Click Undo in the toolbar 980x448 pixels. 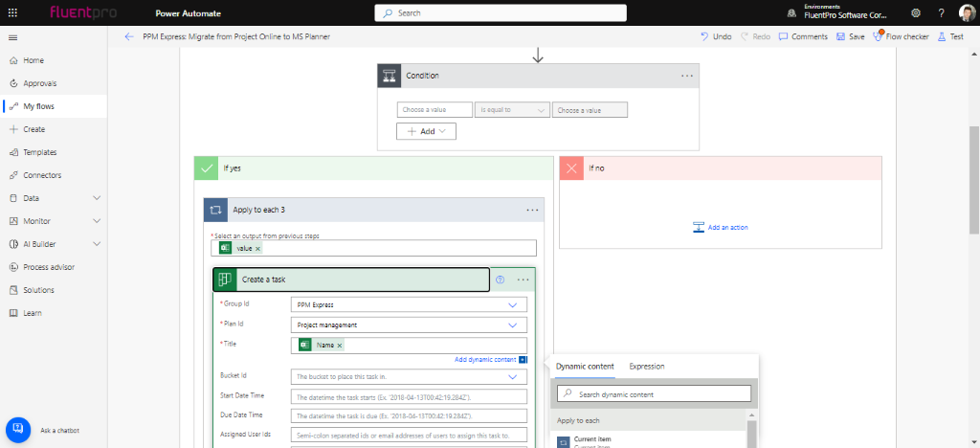(x=716, y=37)
